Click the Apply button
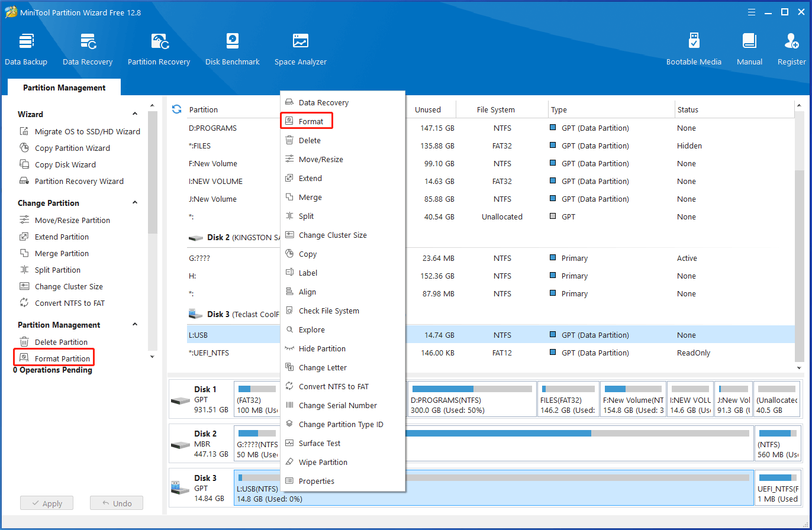This screenshot has width=812, height=530. [46, 503]
